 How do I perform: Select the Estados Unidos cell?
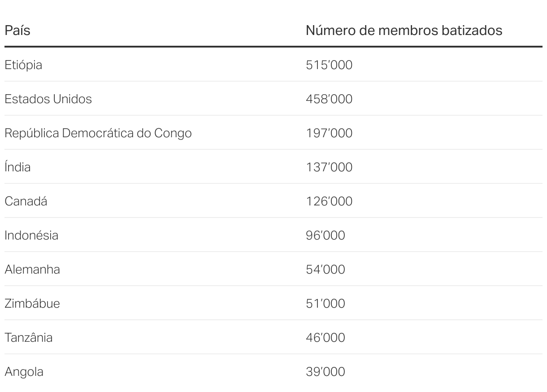(48, 99)
